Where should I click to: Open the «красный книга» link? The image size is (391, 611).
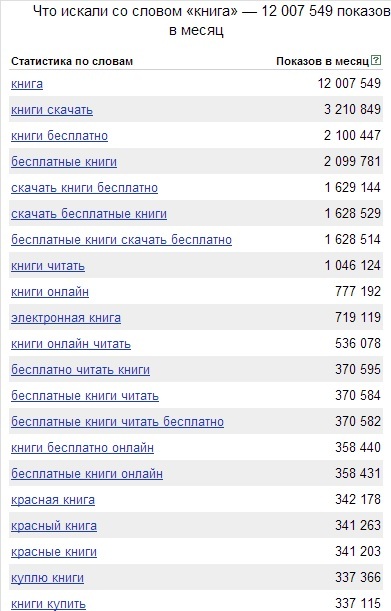pyautogui.click(x=54, y=526)
